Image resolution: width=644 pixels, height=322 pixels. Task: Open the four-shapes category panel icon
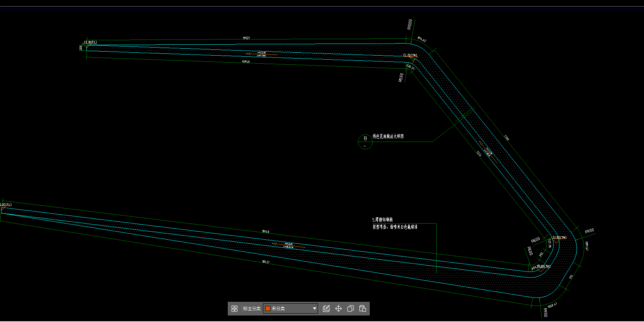[234, 308]
